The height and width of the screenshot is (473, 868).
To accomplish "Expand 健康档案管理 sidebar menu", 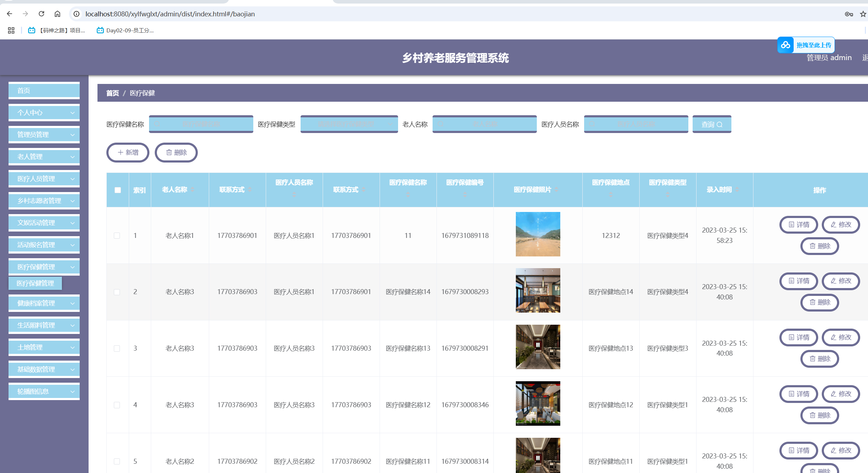I will tap(44, 303).
